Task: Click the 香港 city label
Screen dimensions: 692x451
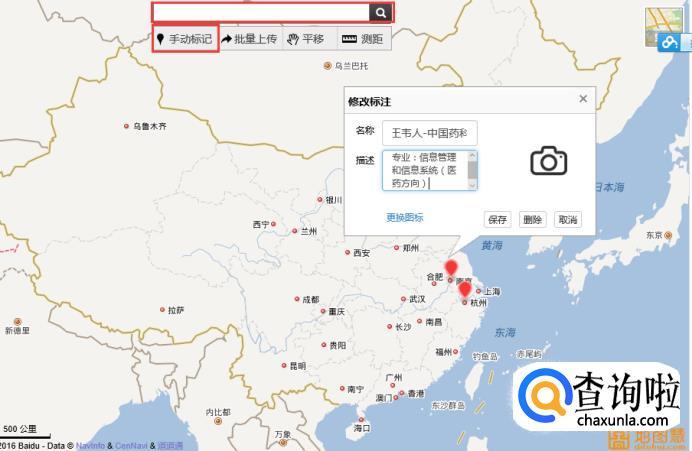Action: [x=416, y=393]
